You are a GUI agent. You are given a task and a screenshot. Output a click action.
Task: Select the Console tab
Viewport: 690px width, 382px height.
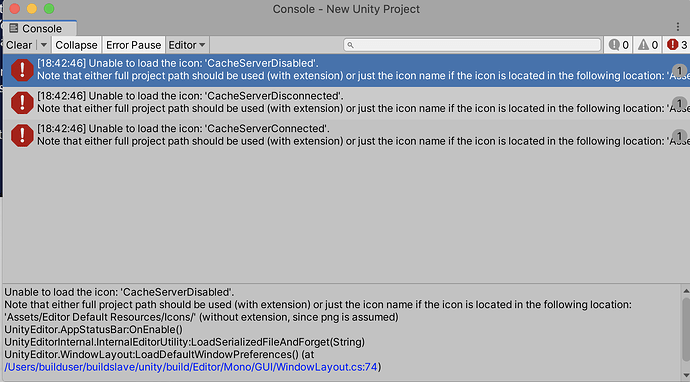pos(39,29)
